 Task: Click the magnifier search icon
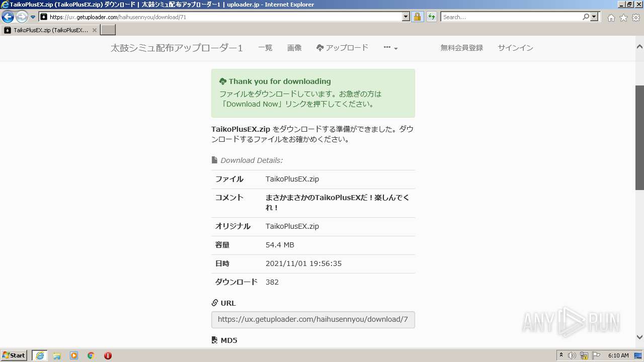(x=586, y=17)
